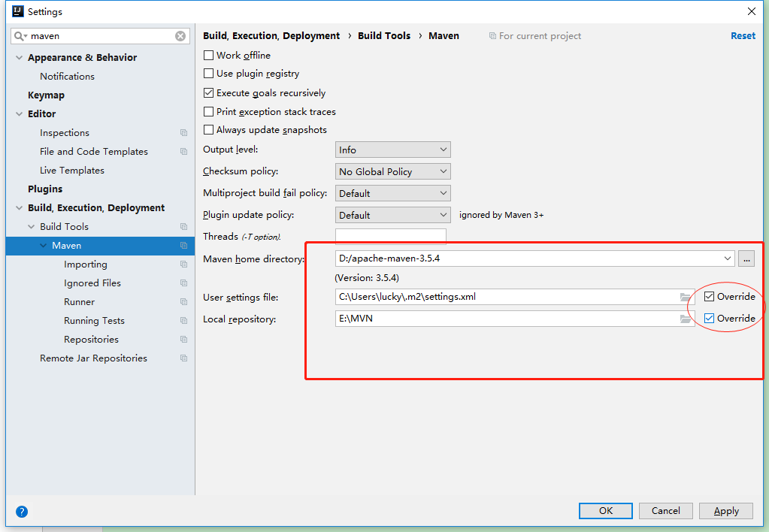Click the IntelliJ logo in title bar

pos(17,11)
